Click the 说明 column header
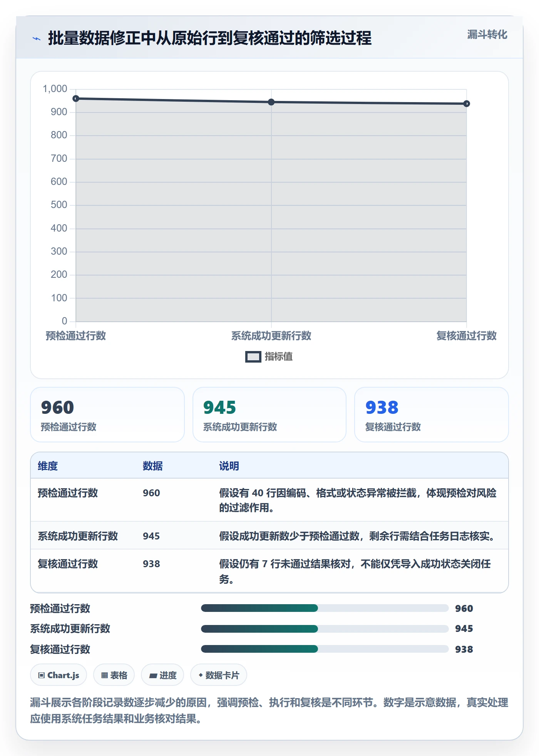 [x=229, y=466]
